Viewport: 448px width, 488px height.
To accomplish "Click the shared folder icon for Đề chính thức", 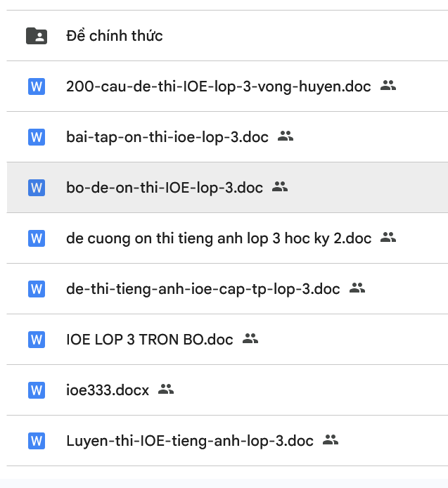I will point(36,36).
